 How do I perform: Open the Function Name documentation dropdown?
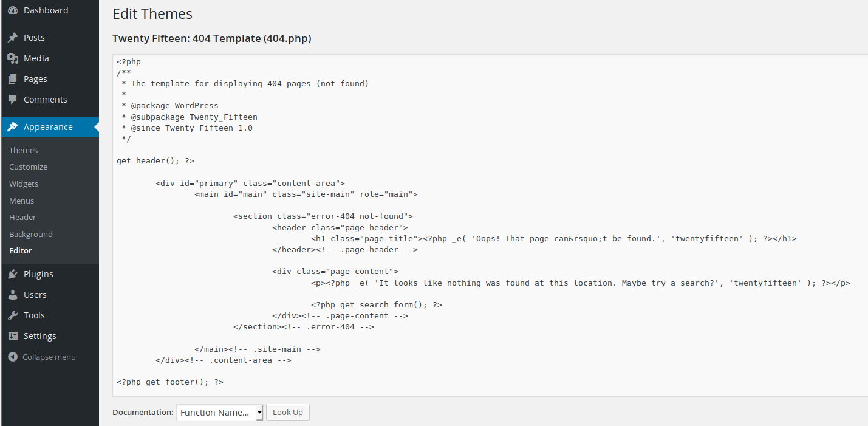click(219, 413)
